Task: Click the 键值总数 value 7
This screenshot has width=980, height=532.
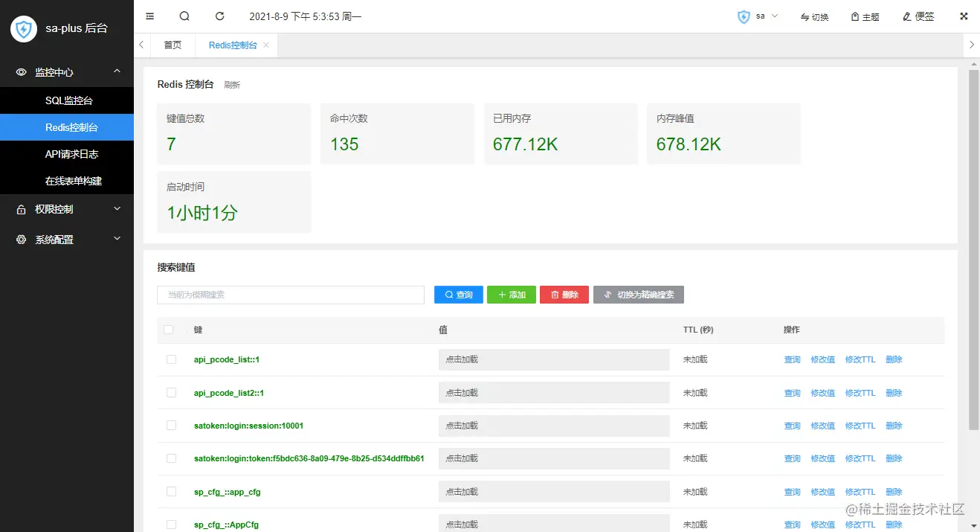Action: pyautogui.click(x=171, y=144)
